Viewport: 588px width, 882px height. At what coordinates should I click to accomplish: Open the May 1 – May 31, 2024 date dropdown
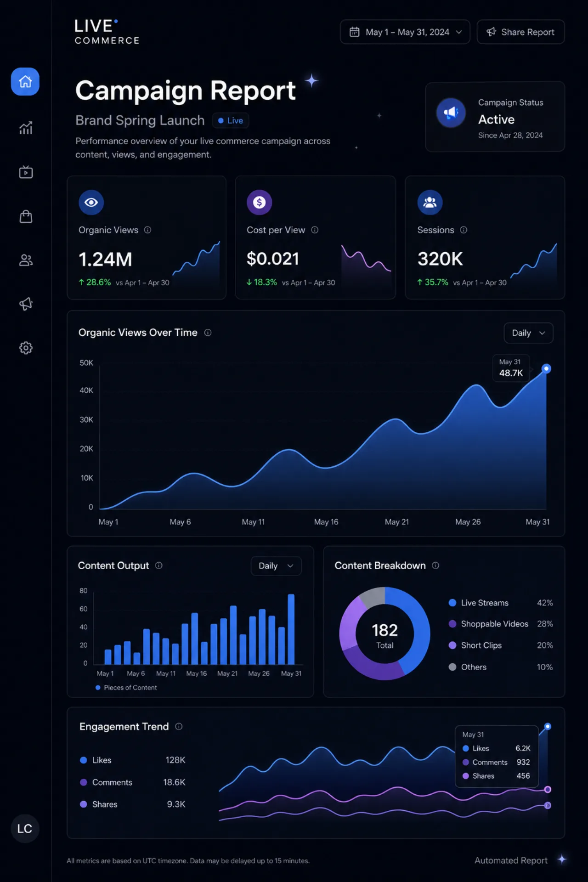(405, 32)
